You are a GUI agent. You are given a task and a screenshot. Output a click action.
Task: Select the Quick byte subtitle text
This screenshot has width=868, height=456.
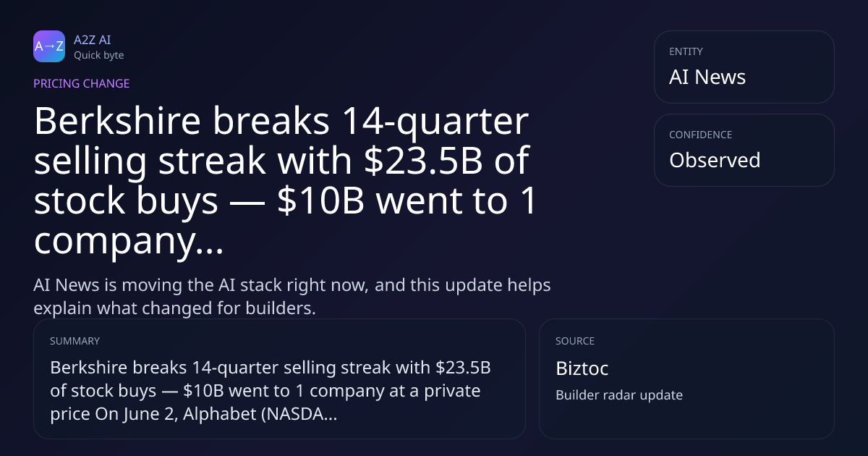[98, 55]
